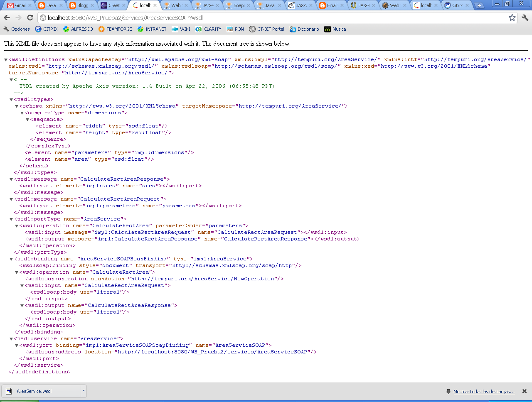Viewport: 532px width, 402px height.
Task: Go back with the browser back arrow
Action: click(x=7, y=18)
